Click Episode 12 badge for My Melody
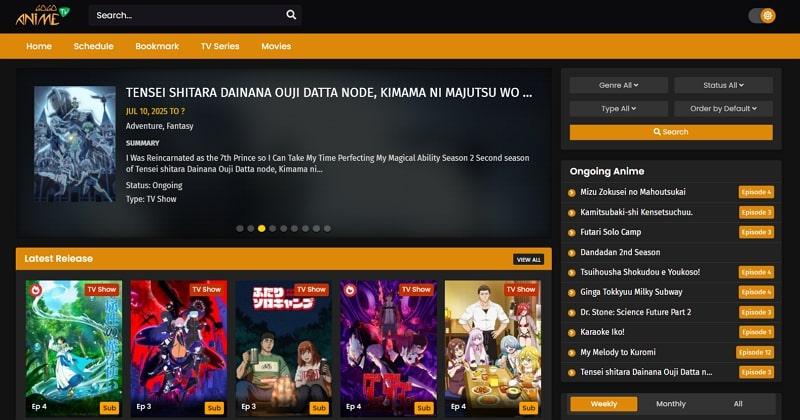This screenshot has width=800, height=420. [x=755, y=352]
